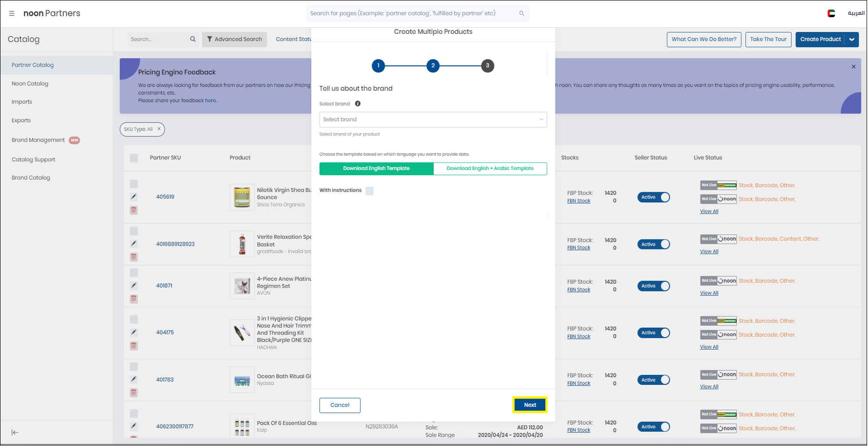Image resolution: width=868 pixels, height=446 pixels.
Task: Click the magnifier icon in catalog search
Action: (193, 39)
